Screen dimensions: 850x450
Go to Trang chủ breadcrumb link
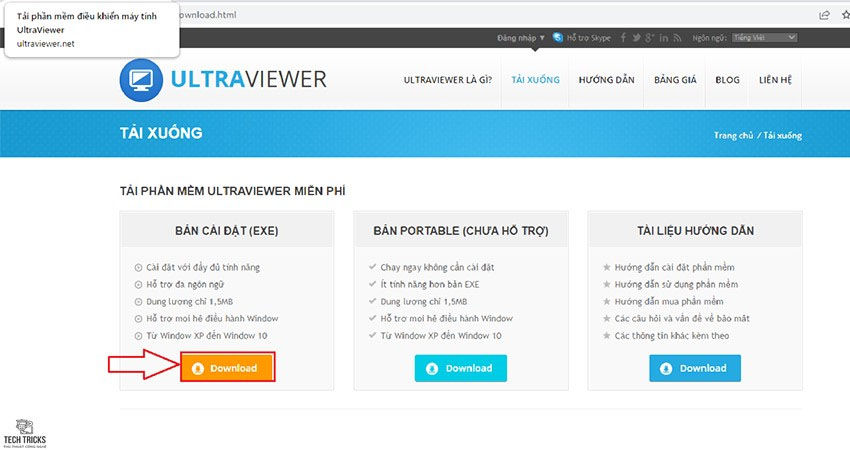[x=733, y=136]
